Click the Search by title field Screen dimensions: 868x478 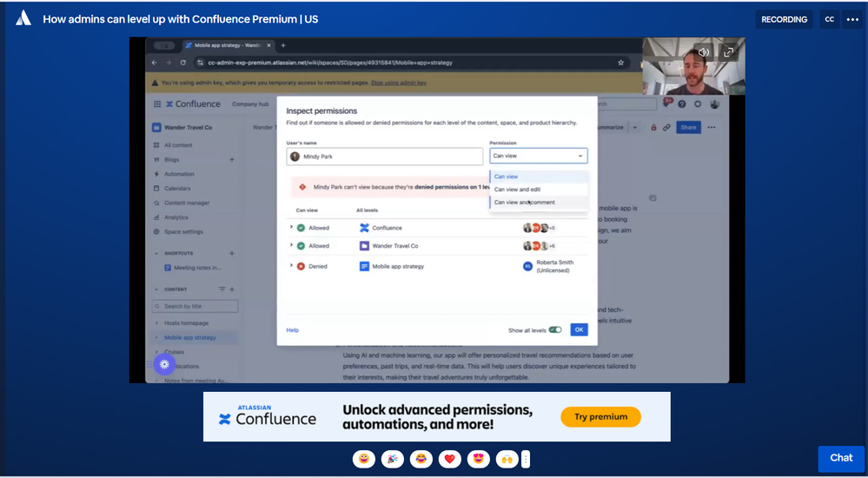pyautogui.click(x=195, y=306)
